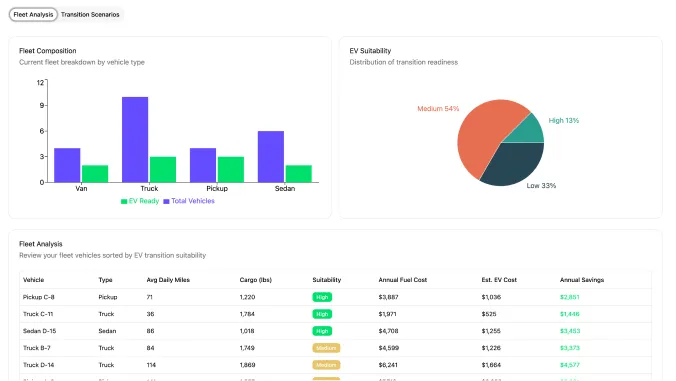Viewport: 676px width, 381px height.
Task: Click the Suitability column header
Action: pos(327,280)
